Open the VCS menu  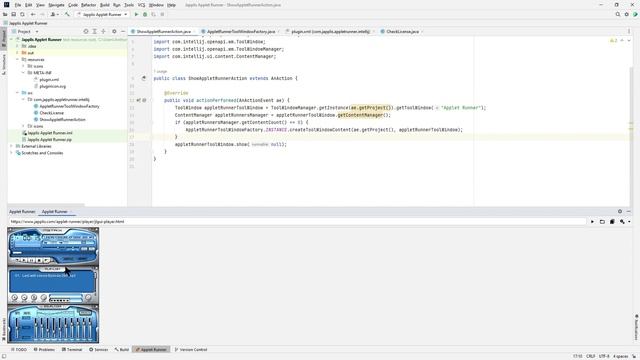pos(141,5)
